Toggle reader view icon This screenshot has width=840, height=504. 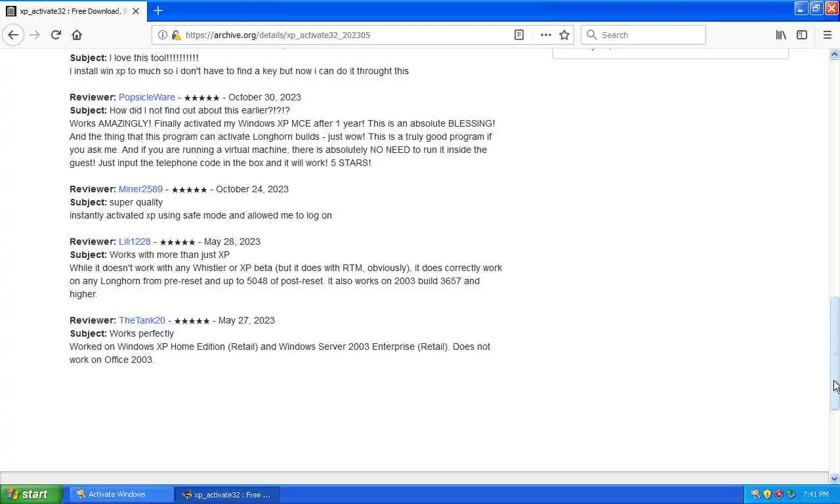[519, 35]
